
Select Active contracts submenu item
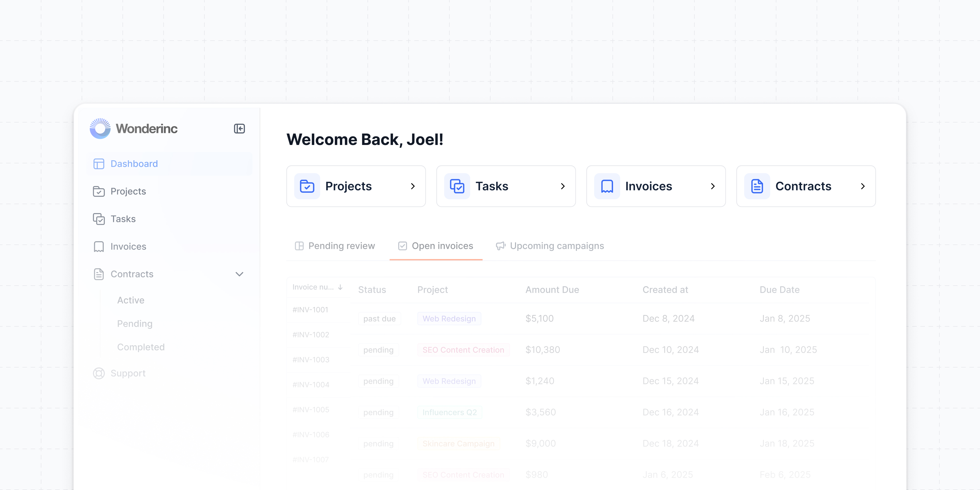tap(130, 300)
